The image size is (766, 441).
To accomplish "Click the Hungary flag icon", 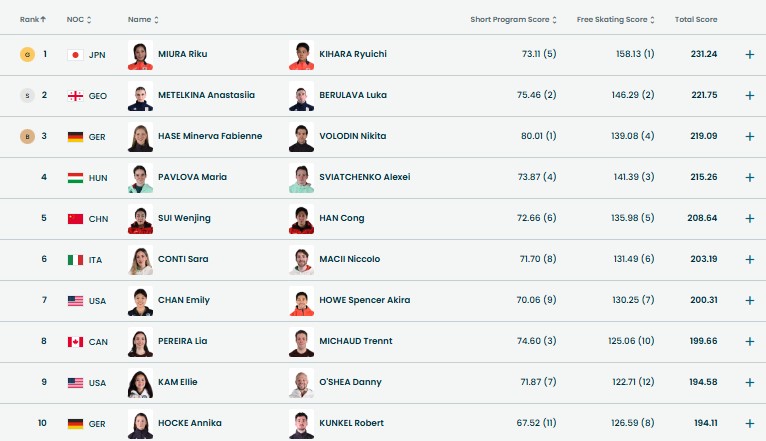I will coord(74,177).
